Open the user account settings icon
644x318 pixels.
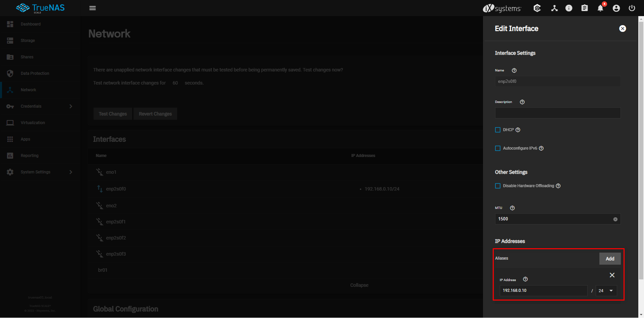[x=616, y=8]
